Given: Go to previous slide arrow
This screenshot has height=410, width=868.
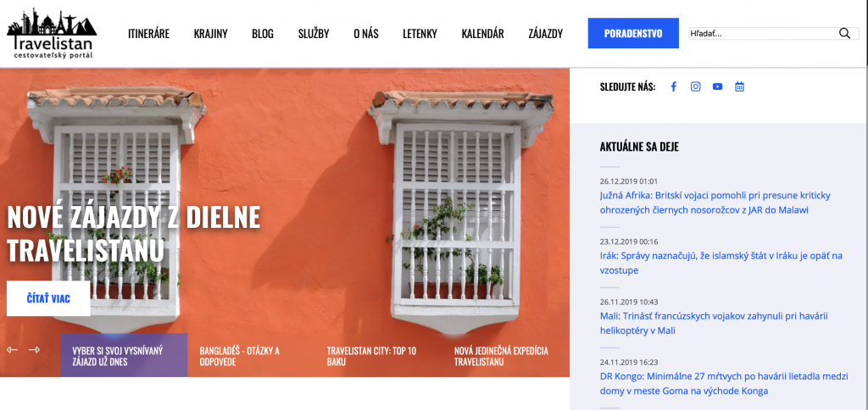Looking at the screenshot, I should pos(12,350).
